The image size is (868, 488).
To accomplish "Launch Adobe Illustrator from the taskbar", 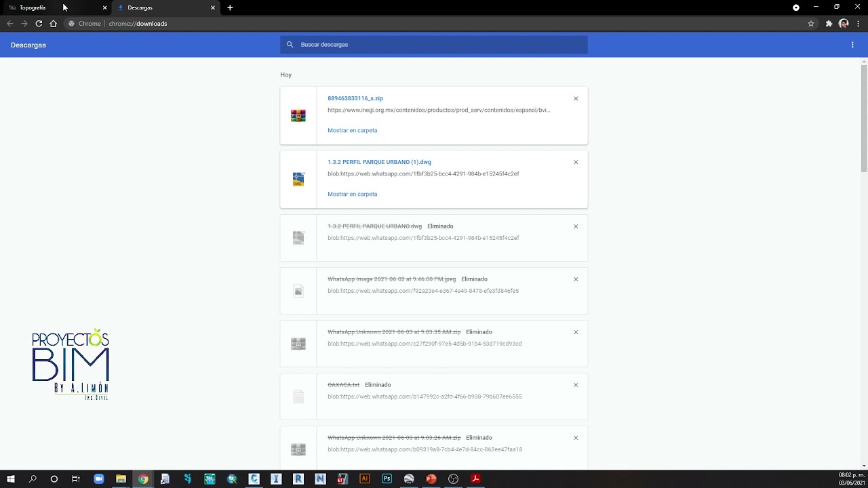I will (x=365, y=479).
